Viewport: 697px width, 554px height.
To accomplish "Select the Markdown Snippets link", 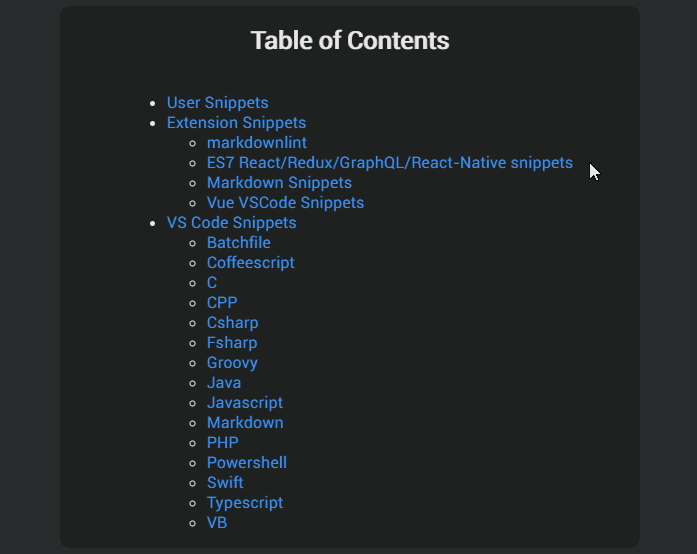I will tap(279, 183).
